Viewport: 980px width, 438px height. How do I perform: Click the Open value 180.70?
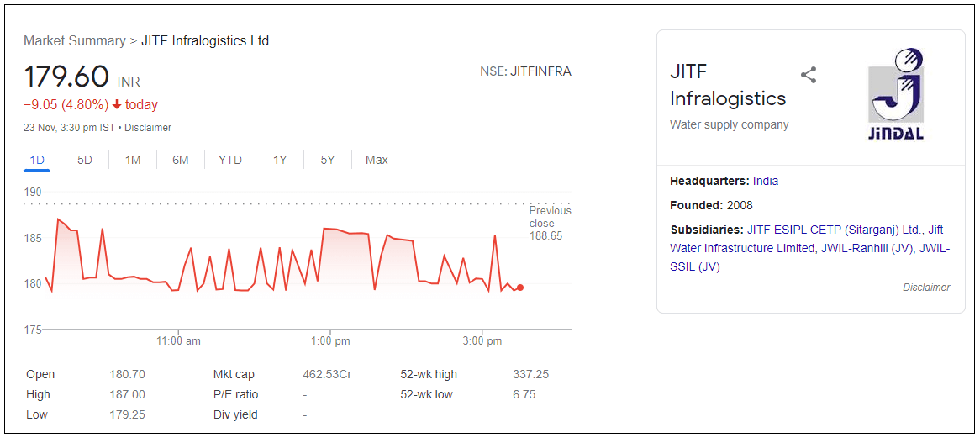[x=128, y=375]
